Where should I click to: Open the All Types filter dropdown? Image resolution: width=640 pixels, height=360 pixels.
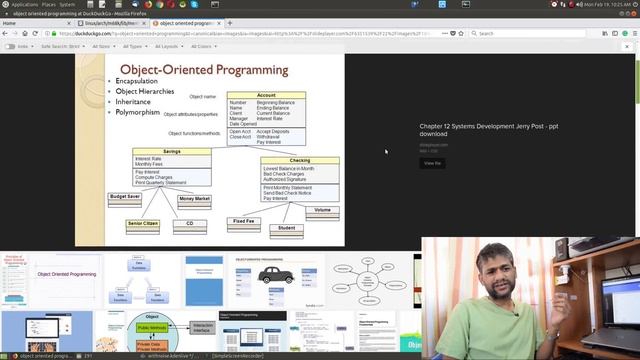(x=135, y=47)
